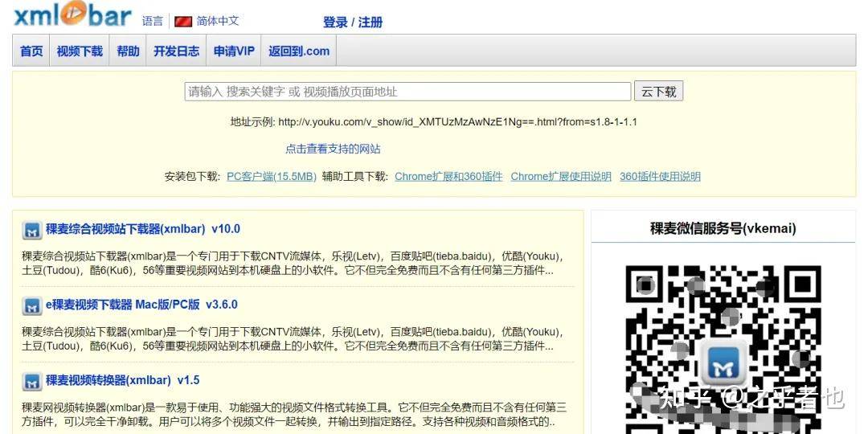Open the 视频下载 nav item

80,51
